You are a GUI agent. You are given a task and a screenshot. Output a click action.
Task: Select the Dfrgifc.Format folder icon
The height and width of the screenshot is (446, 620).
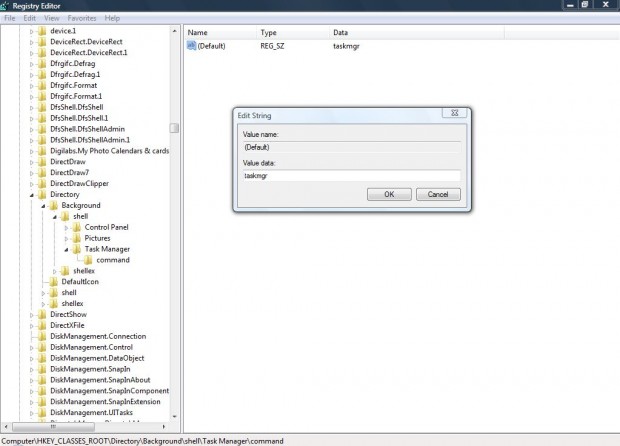(42, 85)
